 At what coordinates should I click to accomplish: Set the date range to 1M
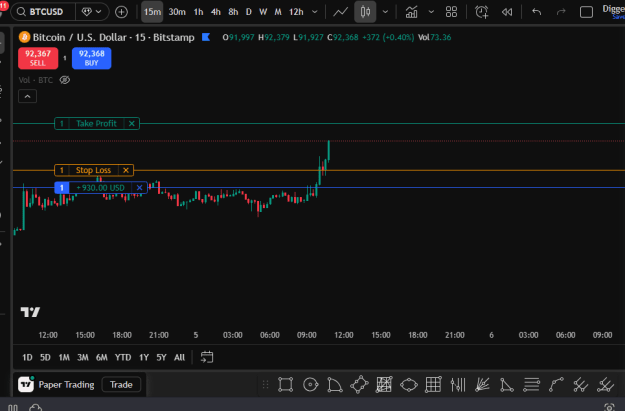point(64,358)
